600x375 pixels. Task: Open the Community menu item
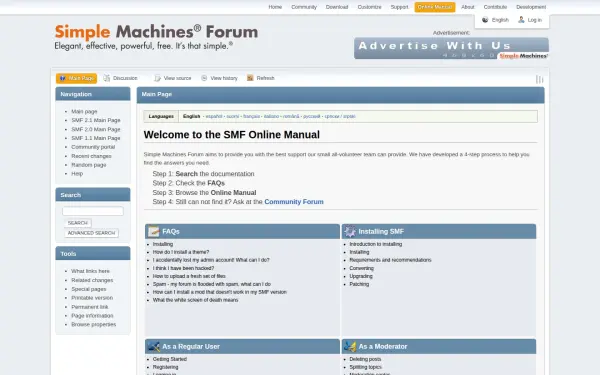304,7
